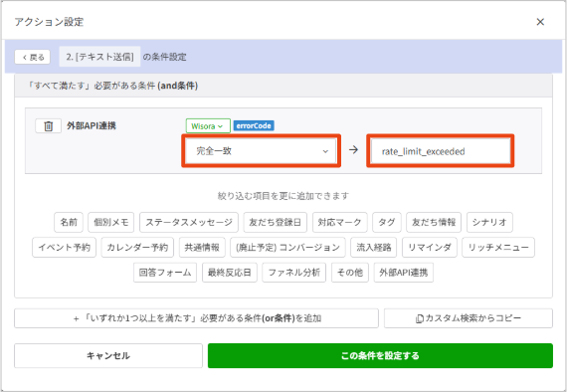Click the 絞り込む項目を更に追加できます hint text
Screen dimensions: 567x392
(x=283, y=196)
